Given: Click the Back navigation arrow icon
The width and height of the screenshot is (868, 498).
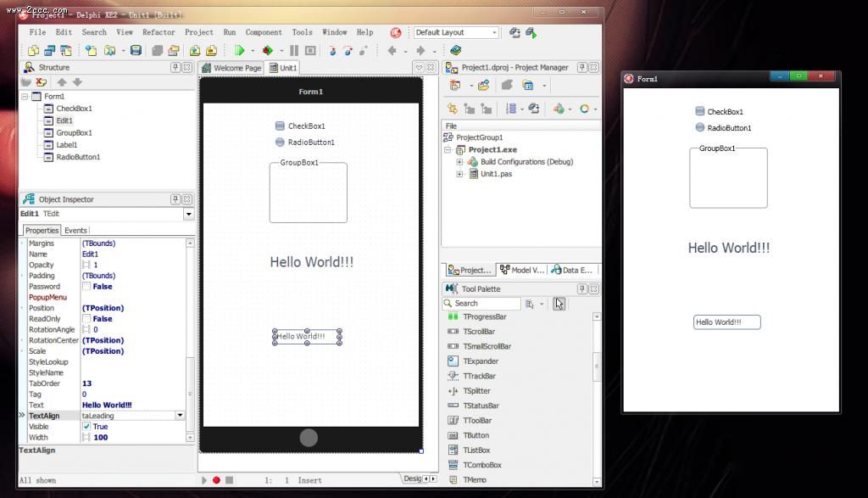Looking at the screenshot, I should pos(392,50).
